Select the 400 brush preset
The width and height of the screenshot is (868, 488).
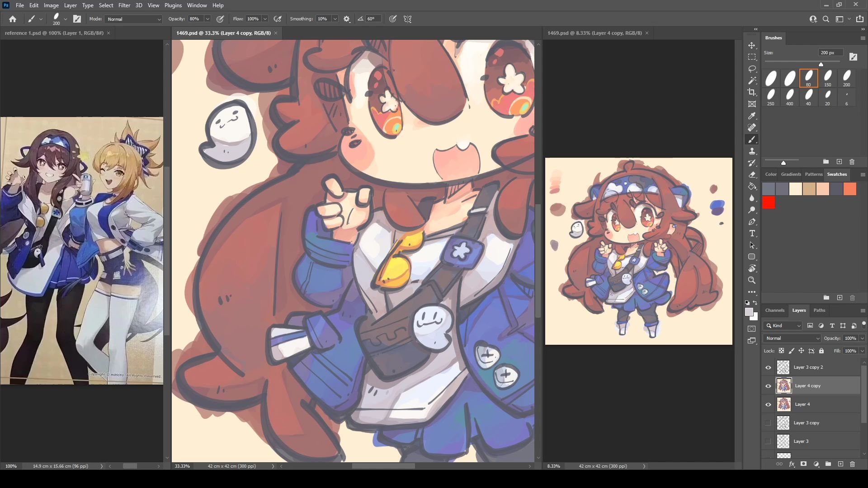789,97
